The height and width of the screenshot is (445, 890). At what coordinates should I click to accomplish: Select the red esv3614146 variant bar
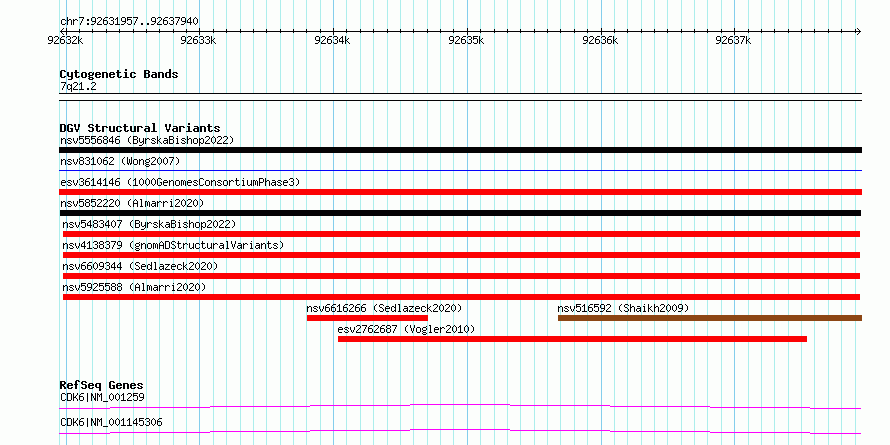click(x=460, y=192)
